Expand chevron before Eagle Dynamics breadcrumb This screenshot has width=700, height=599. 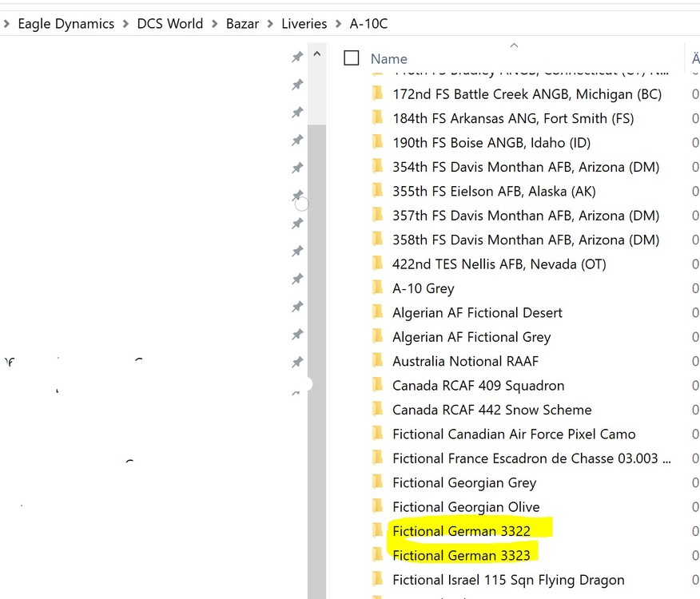point(6,24)
